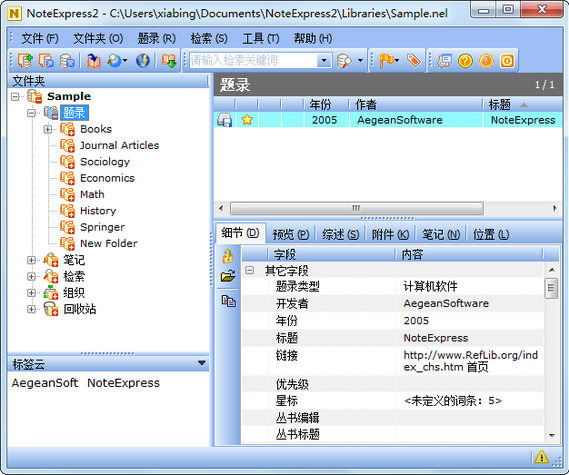Click the online search magnifier globe icon
Screen dimensions: 569x475
pyautogui.click(x=114, y=61)
